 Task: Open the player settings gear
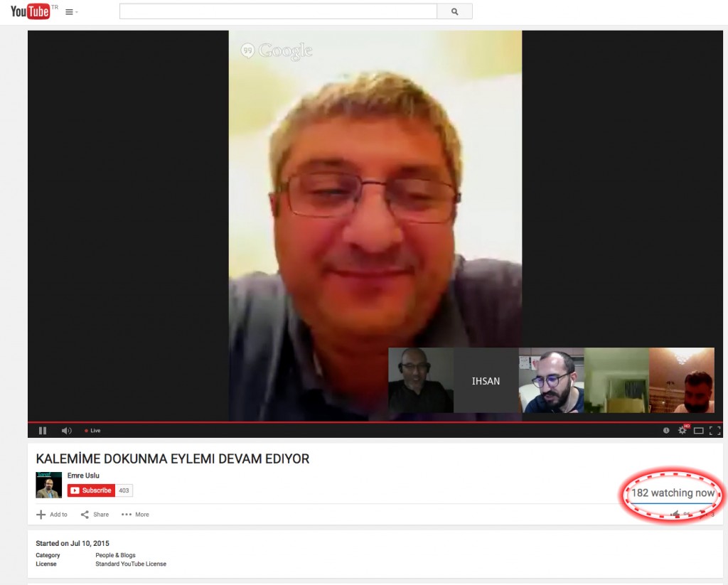point(682,431)
